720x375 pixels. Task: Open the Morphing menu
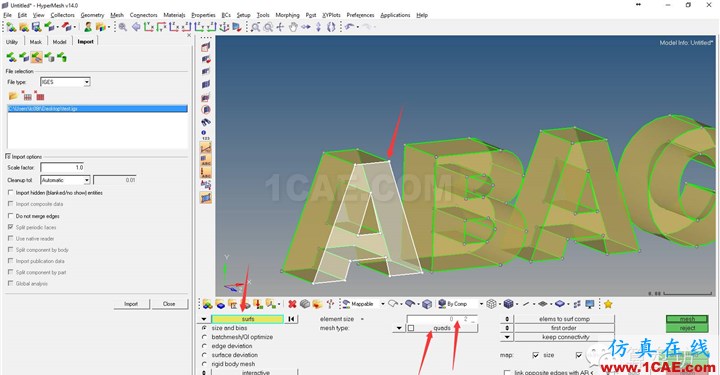(287, 15)
